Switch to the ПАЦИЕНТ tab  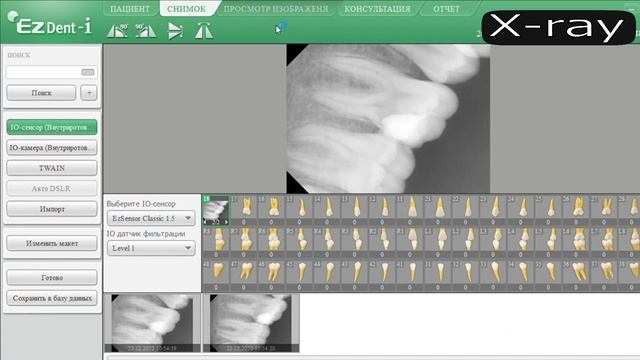[x=130, y=9]
